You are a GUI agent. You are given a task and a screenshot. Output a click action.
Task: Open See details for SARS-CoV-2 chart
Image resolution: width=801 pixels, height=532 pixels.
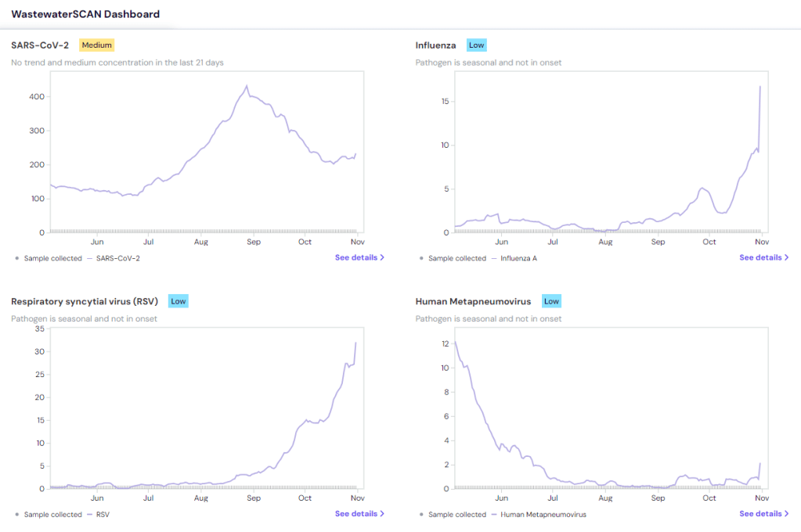(356, 257)
